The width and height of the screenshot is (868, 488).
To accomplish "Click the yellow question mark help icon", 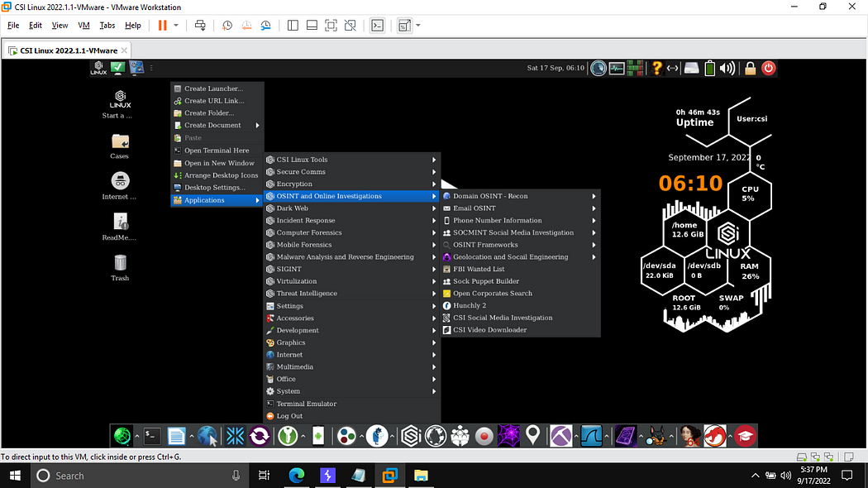I will [656, 68].
